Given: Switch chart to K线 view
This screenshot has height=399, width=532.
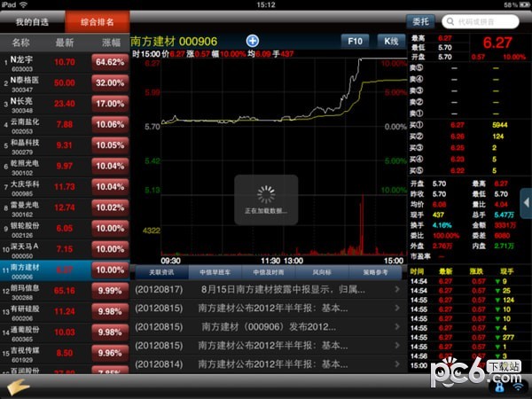Looking at the screenshot, I should (391, 42).
